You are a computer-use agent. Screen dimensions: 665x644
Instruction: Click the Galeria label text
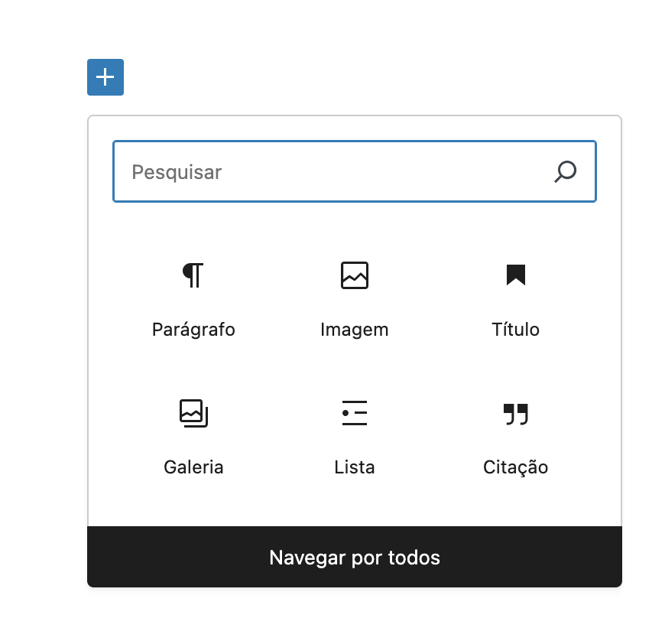[193, 467]
